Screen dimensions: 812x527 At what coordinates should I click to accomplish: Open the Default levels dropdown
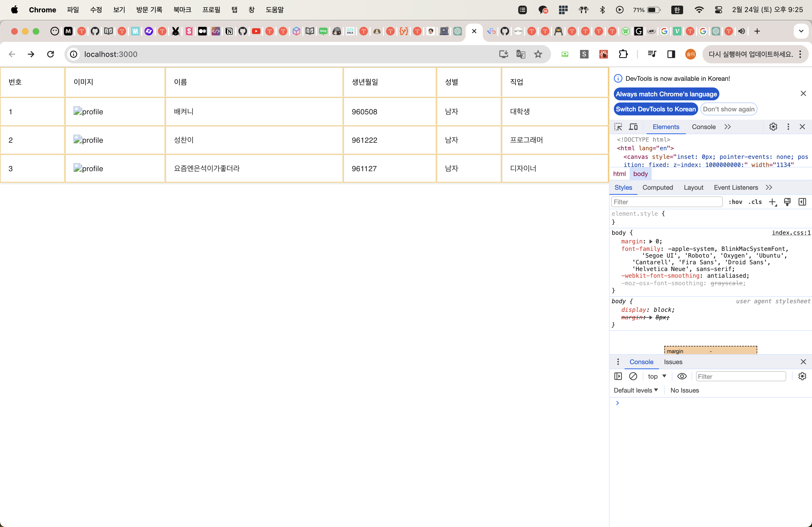635,390
